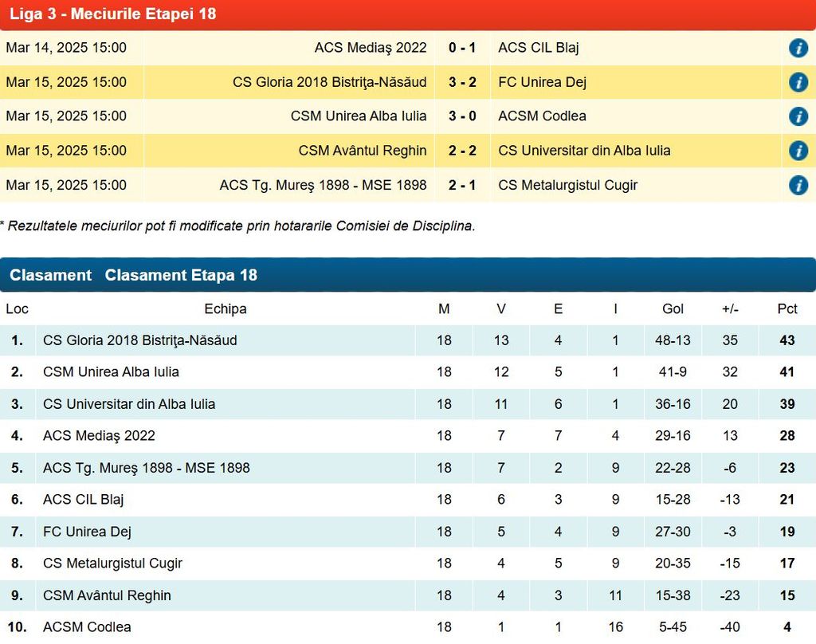Select ACSM Codlea in last place
This screenshot has width=816, height=644.
coord(87,627)
